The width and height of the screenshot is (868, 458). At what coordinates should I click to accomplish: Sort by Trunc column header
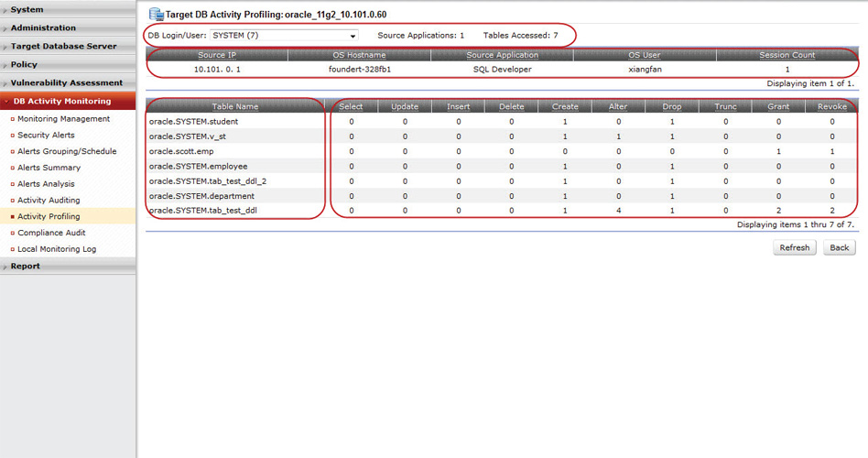726,106
